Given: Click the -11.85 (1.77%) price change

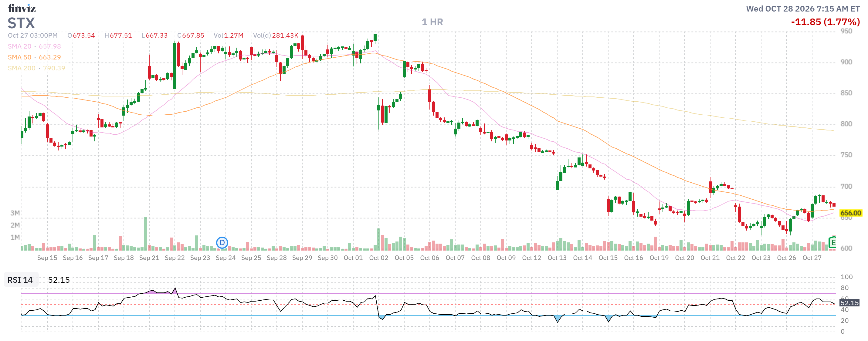Looking at the screenshot, I should tap(825, 22).
